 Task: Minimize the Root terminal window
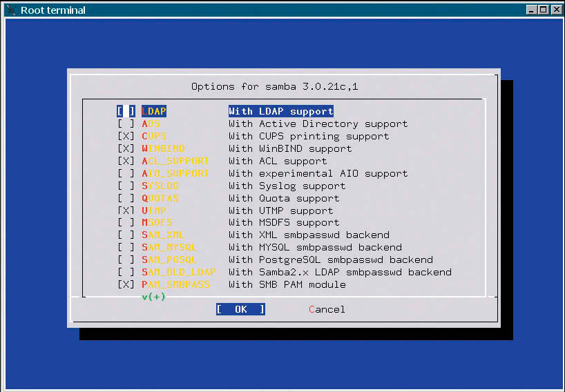coord(531,10)
